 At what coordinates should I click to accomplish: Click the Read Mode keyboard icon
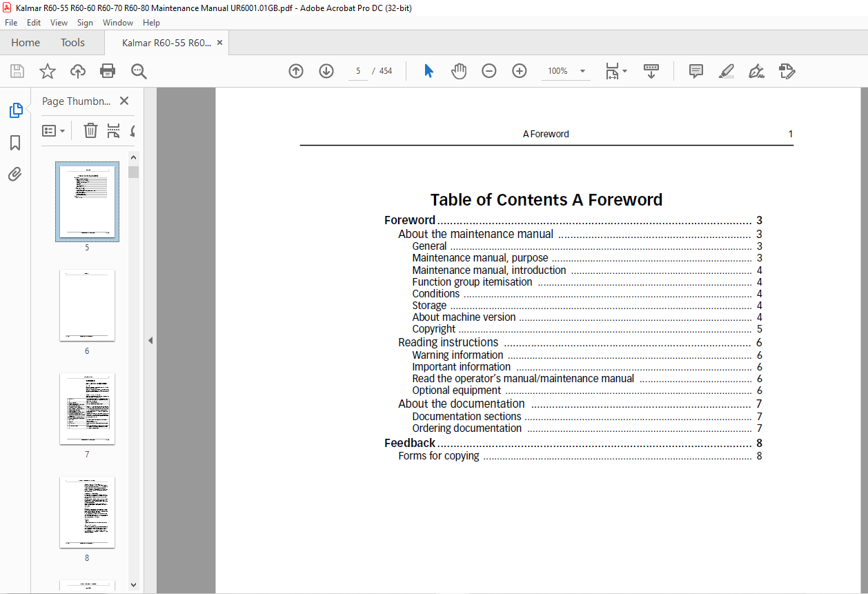click(651, 71)
